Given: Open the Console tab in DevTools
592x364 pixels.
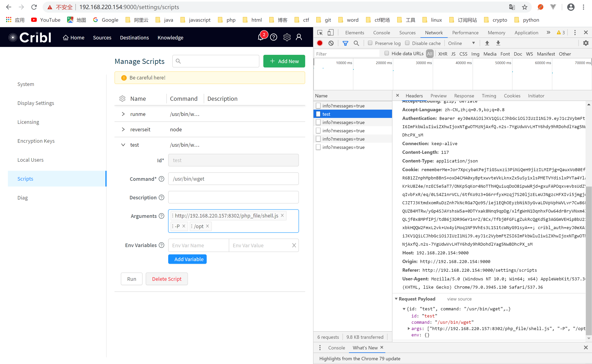Looking at the screenshot, I should coord(381,33).
